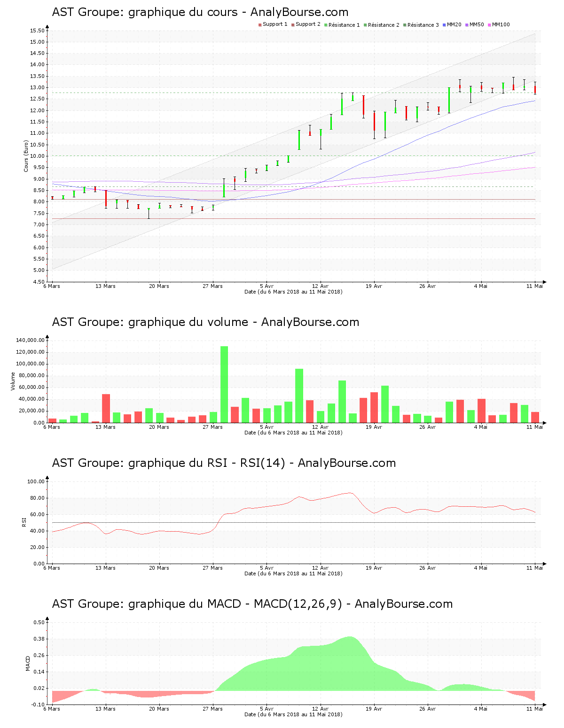
Task: Click the 'graphique du RSI - RSI(14)' title
Action: [x=224, y=463]
